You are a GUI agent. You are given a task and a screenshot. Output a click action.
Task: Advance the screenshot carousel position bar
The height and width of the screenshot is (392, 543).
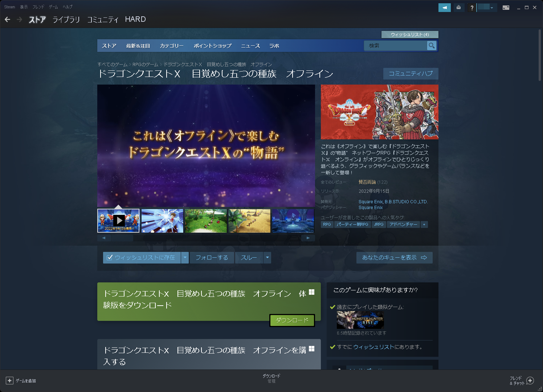pyautogui.click(x=123, y=238)
